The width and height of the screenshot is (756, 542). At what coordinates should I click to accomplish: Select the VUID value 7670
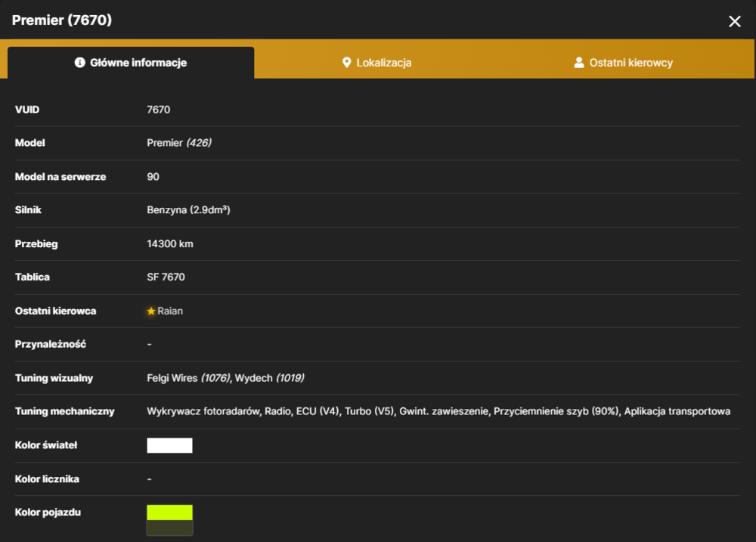[x=159, y=110]
